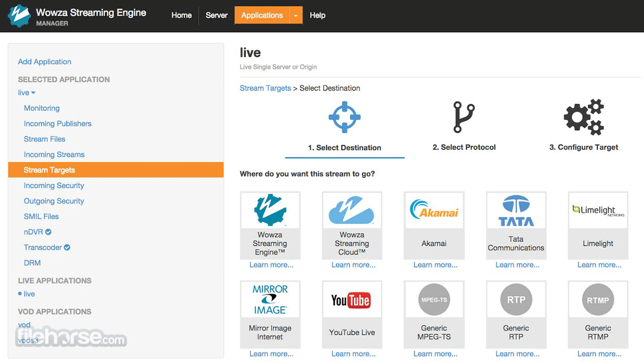Open Incoming Publishers in the sidebar
The image size is (644, 362).
pyautogui.click(x=58, y=124)
